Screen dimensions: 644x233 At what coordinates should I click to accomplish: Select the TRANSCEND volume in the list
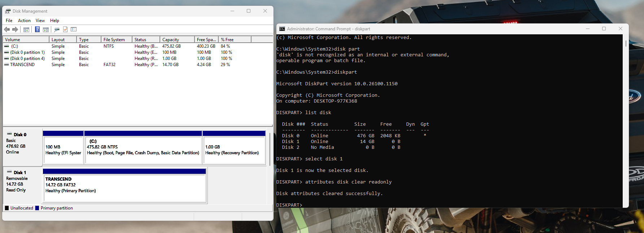(x=22, y=65)
